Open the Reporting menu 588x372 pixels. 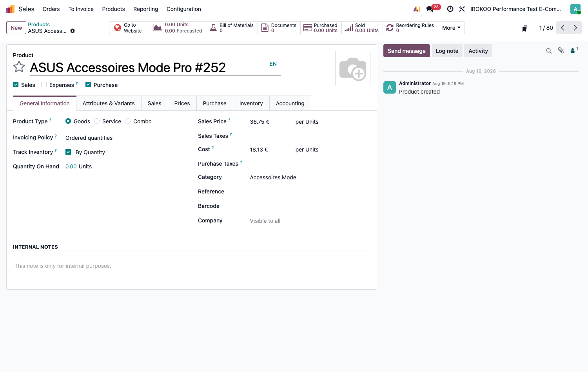[x=145, y=9]
